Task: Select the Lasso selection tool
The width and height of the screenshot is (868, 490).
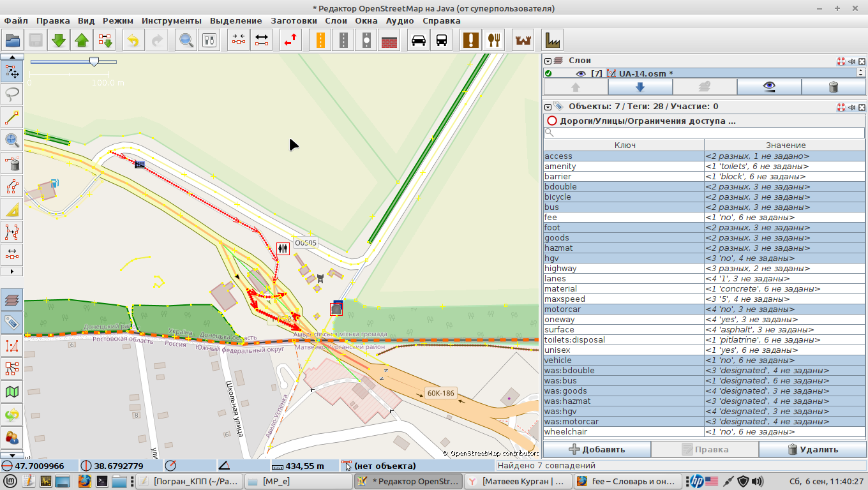Action: pos(12,94)
